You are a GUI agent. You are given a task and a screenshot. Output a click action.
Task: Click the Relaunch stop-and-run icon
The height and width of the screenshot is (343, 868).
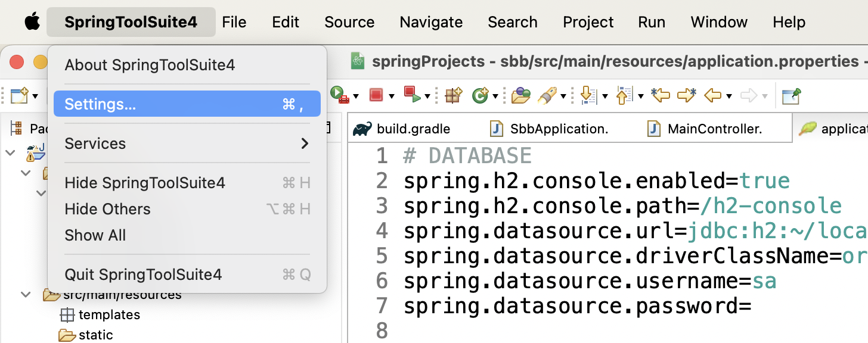412,94
